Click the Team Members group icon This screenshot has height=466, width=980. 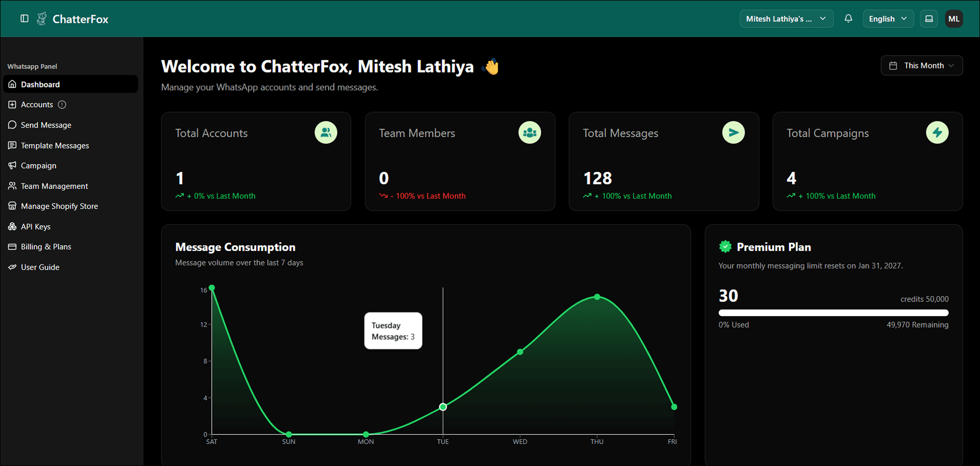point(530,132)
